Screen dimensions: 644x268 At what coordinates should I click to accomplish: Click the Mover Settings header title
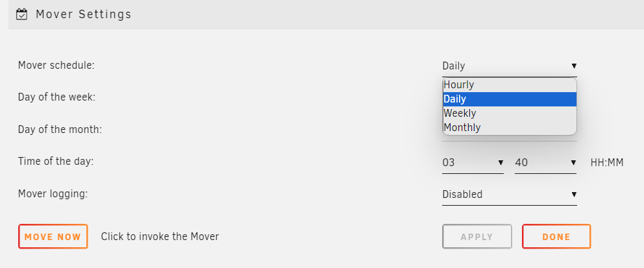[x=83, y=14]
